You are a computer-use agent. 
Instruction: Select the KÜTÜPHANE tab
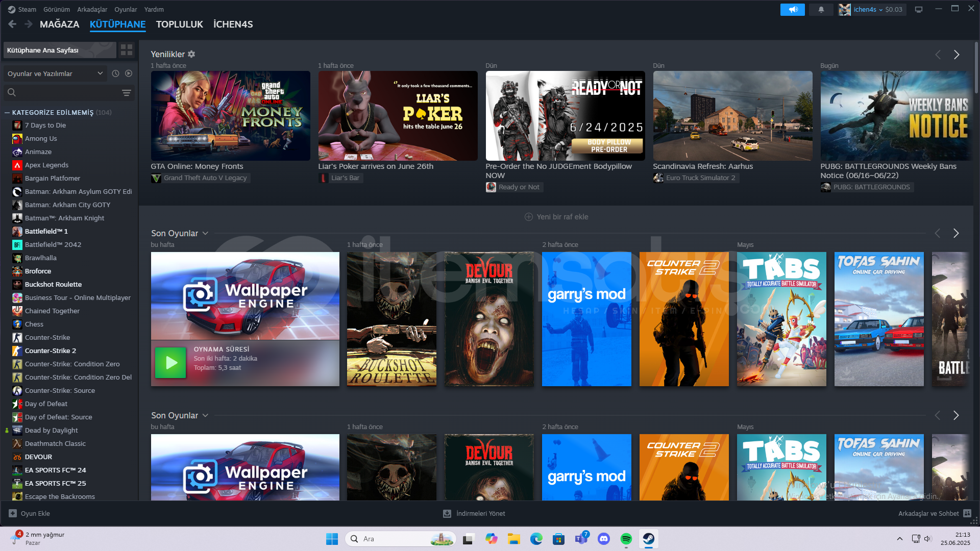coord(117,24)
